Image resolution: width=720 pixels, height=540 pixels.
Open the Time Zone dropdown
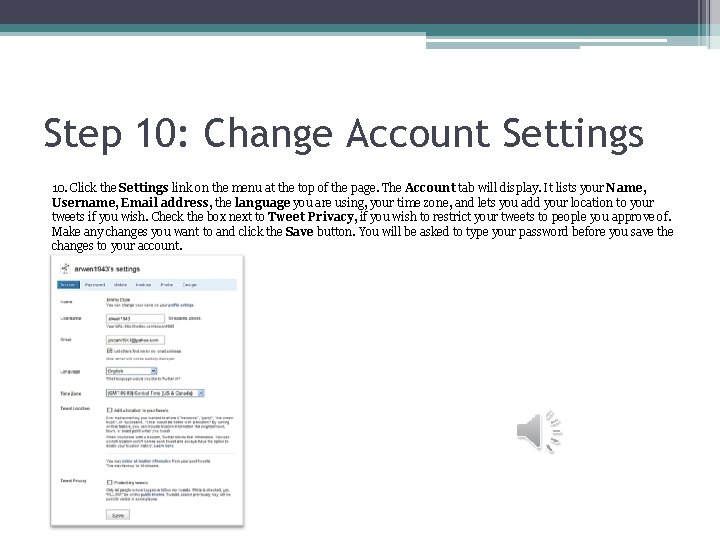[155, 393]
